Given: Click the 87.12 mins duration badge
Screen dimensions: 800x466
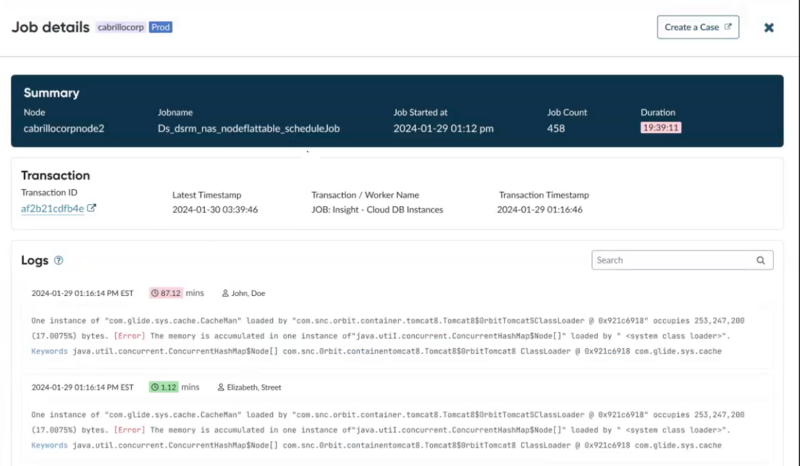Looking at the screenshot, I should coord(166,293).
